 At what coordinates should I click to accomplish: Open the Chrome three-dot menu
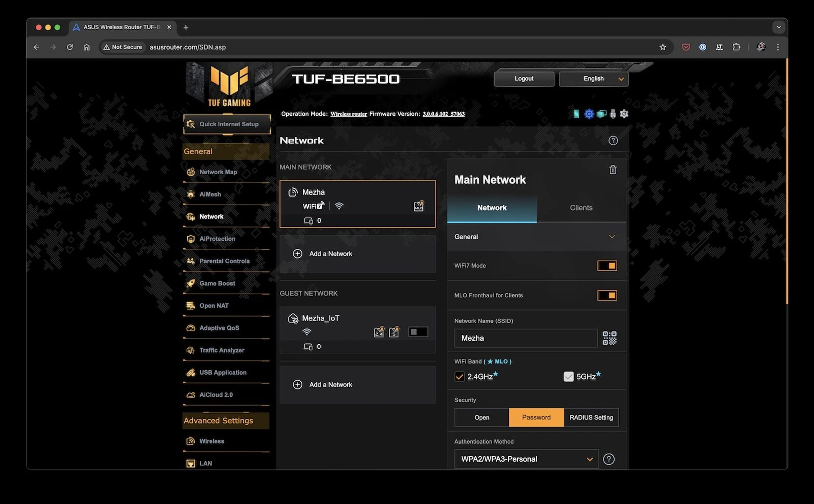(x=778, y=47)
